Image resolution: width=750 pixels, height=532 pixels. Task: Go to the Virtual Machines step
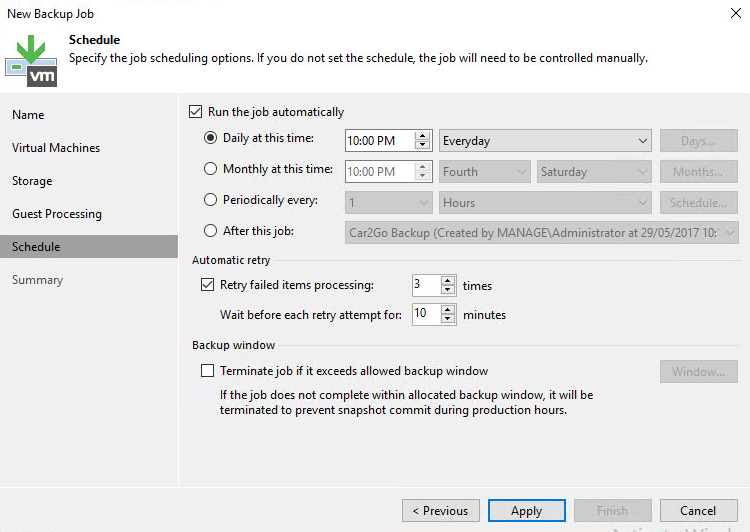coord(56,148)
